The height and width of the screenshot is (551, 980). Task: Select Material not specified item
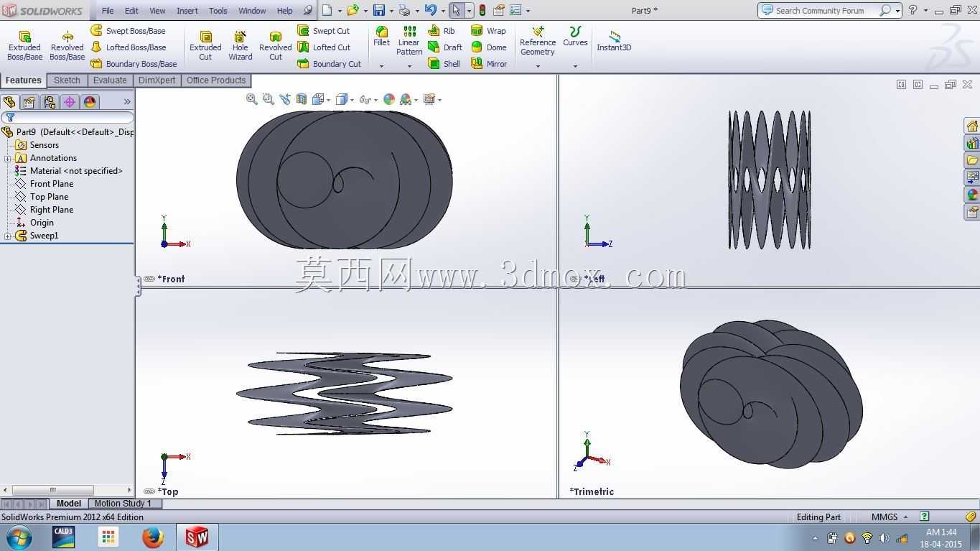(x=76, y=171)
